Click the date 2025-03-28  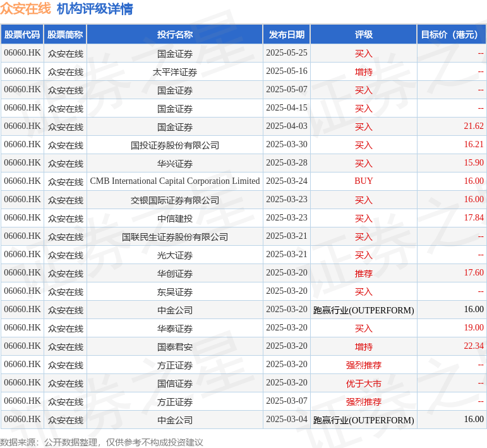pos(287,163)
